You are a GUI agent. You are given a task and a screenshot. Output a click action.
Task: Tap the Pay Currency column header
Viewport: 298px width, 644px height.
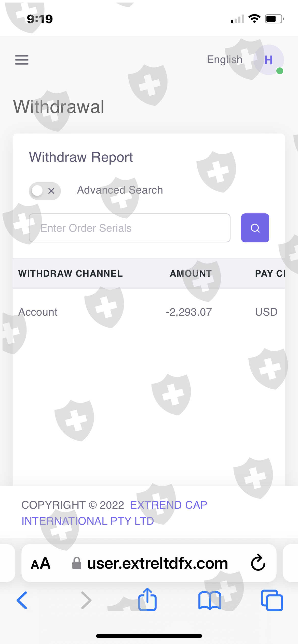coord(270,273)
